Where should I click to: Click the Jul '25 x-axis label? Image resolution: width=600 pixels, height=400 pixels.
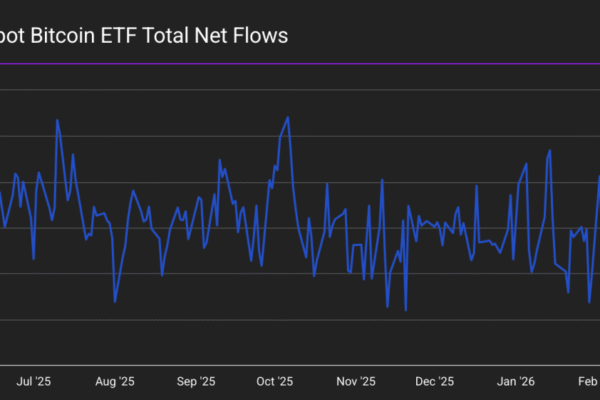(x=35, y=381)
